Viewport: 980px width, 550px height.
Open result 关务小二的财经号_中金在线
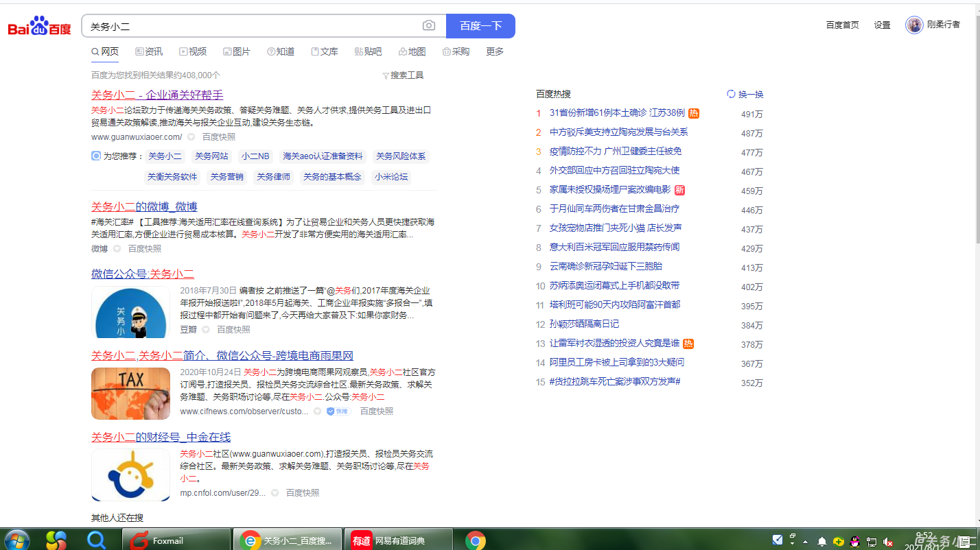coord(161,437)
